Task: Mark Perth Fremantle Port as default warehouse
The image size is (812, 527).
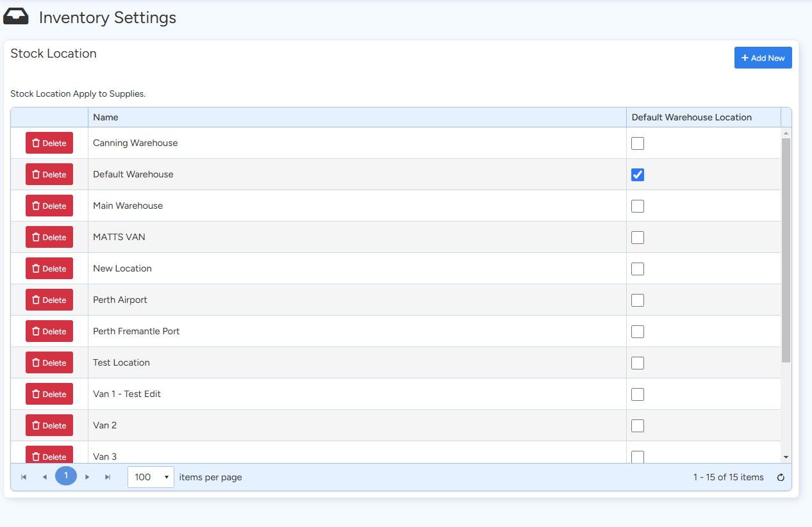Action: 637,332
